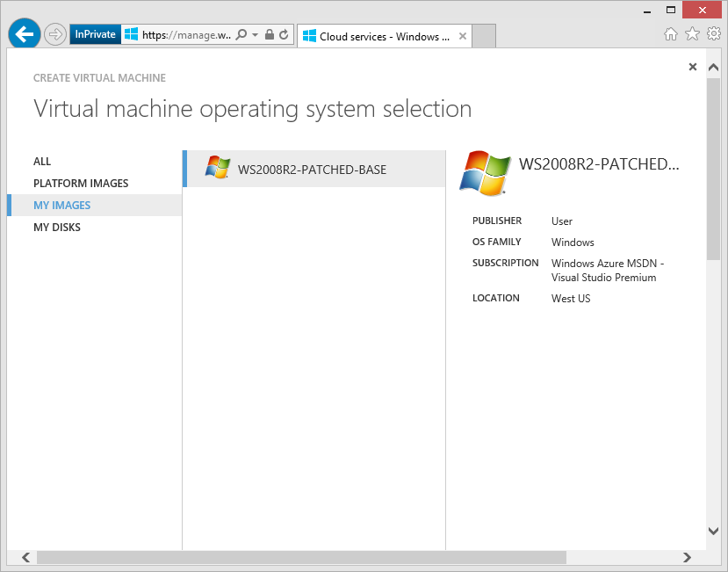
Task: Expand the address bar dropdown arrow
Action: 255,35
